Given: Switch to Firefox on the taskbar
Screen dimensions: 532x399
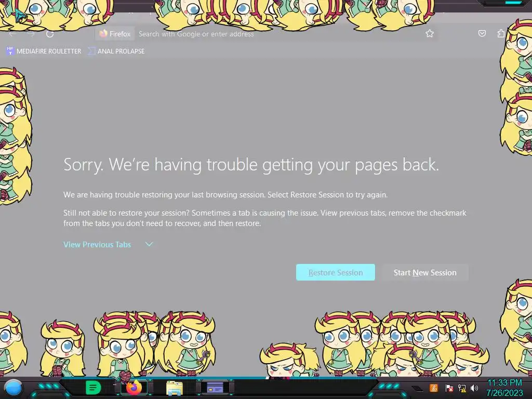Looking at the screenshot, I should pos(134,388).
